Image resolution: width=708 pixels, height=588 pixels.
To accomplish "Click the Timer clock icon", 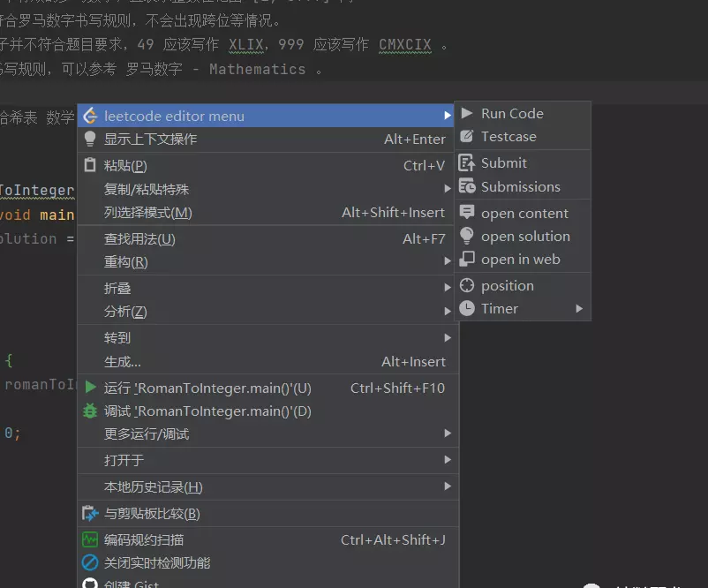I will click(x=467, y=308).
